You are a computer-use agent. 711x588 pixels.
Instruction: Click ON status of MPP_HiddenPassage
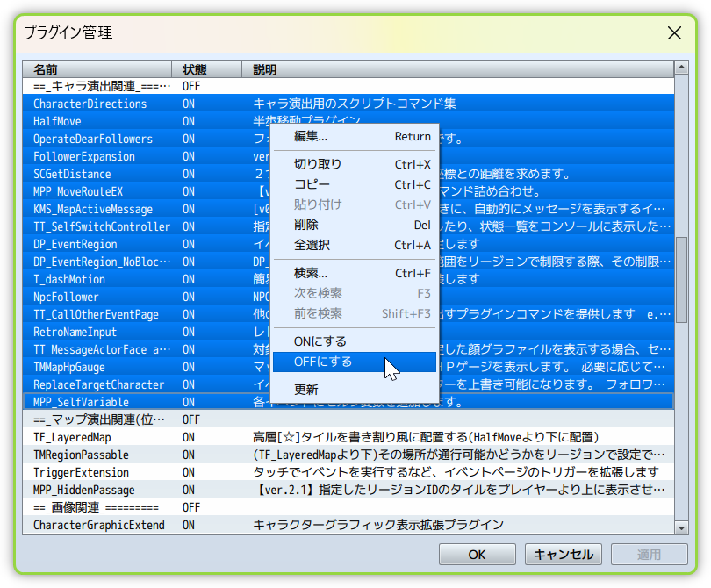click(x=189, y=490)
